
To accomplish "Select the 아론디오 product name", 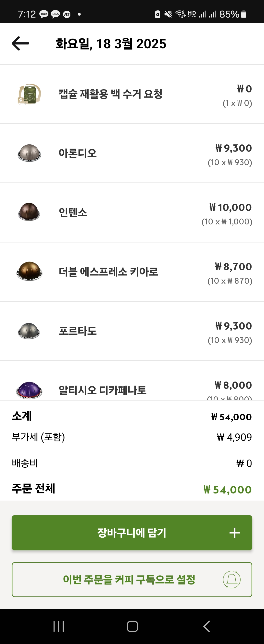I will (78, 153).
